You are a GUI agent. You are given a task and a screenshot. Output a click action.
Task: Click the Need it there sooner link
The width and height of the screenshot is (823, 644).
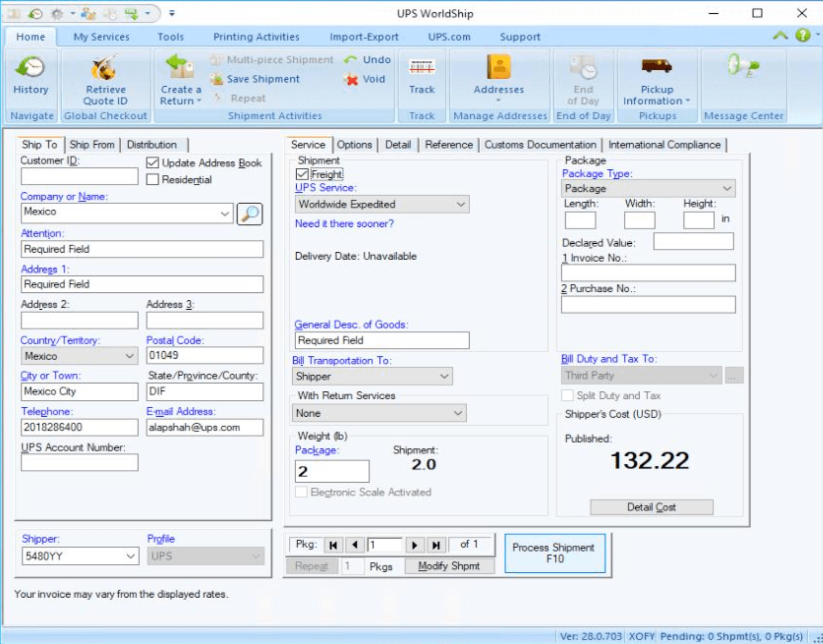tap(344, 224)
